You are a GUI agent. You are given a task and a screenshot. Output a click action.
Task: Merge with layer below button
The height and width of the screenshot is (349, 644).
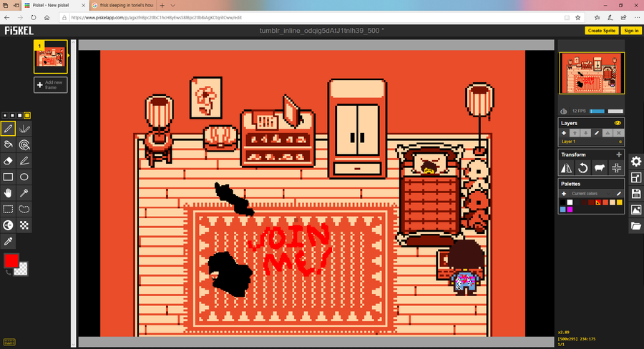click(x=608, y=133)
